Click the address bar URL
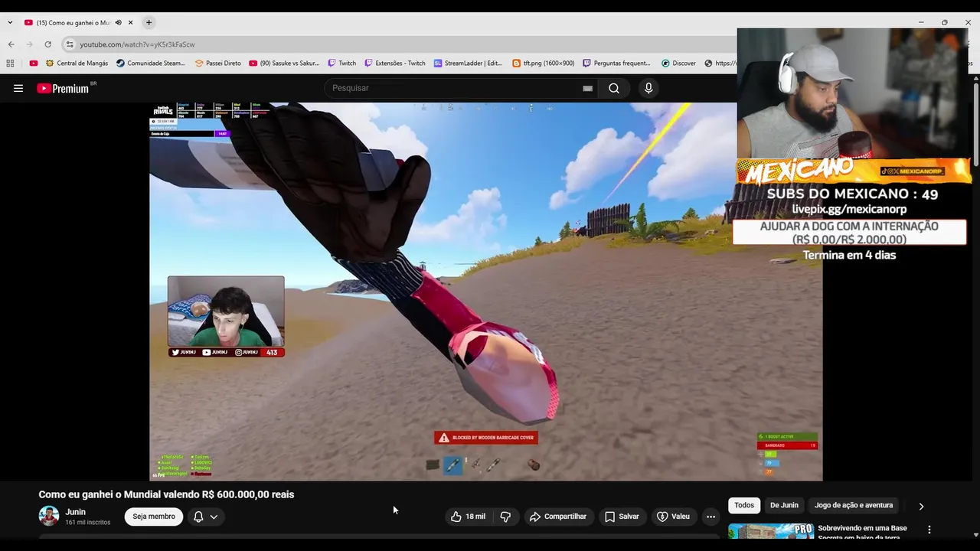The width and height of the screenshot is (980, 551). (137, 44)
